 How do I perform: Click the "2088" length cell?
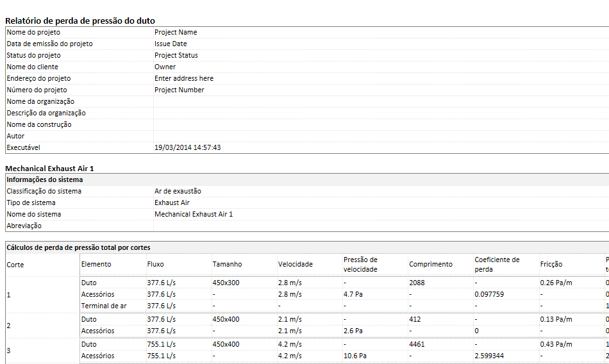pos(417,283)
